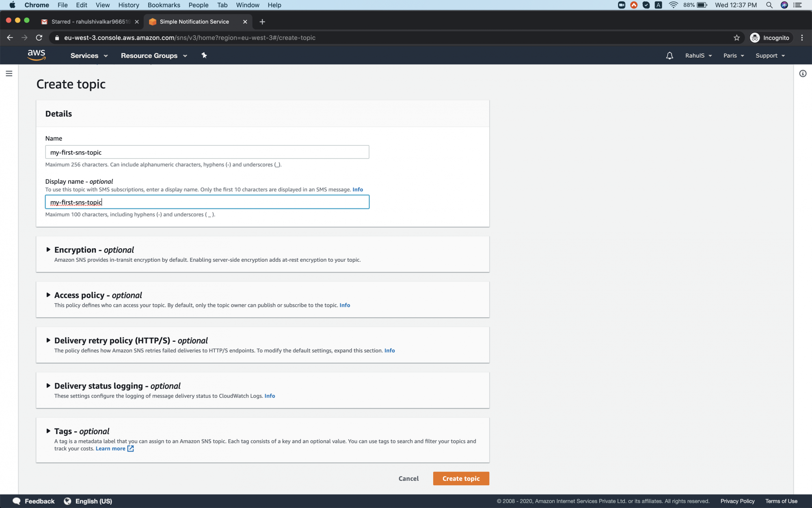Switch to the Simple Notification Service tab

(x=194, y=22)
